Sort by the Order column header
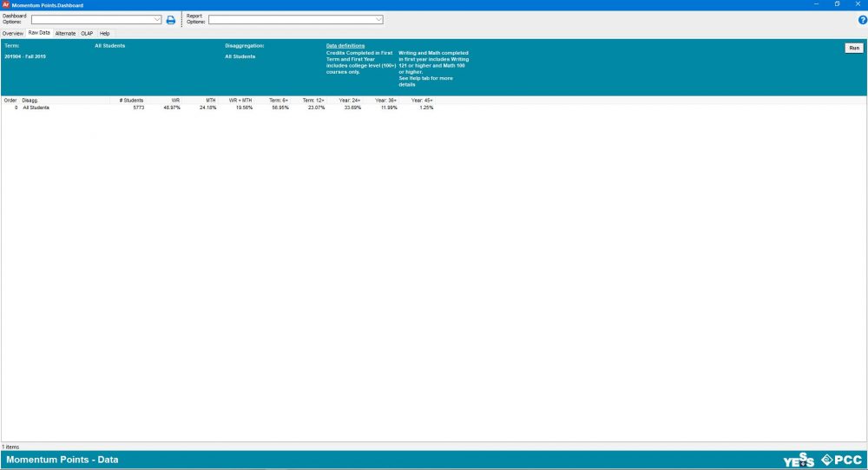This screenshot has width=868, height=470. 10,101
